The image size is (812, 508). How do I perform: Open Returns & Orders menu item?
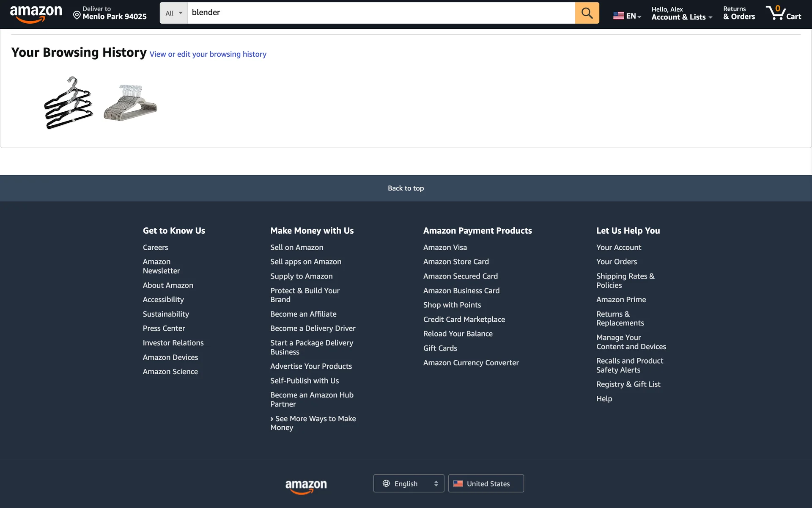[738, 13]
